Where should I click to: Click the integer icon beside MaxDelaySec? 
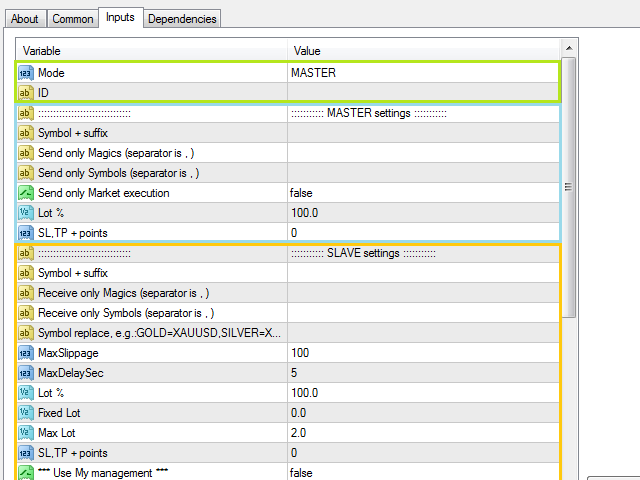coord(25,373)
